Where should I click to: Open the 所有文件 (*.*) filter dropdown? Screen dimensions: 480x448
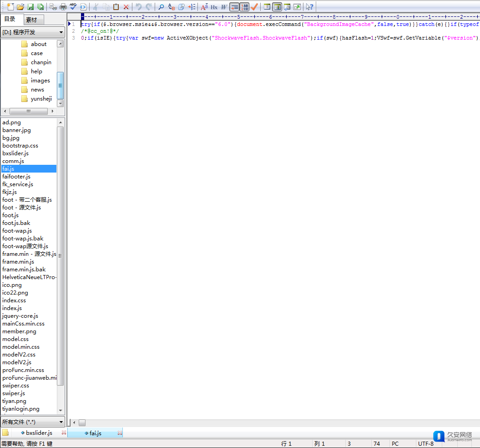(x=33, y=422)
